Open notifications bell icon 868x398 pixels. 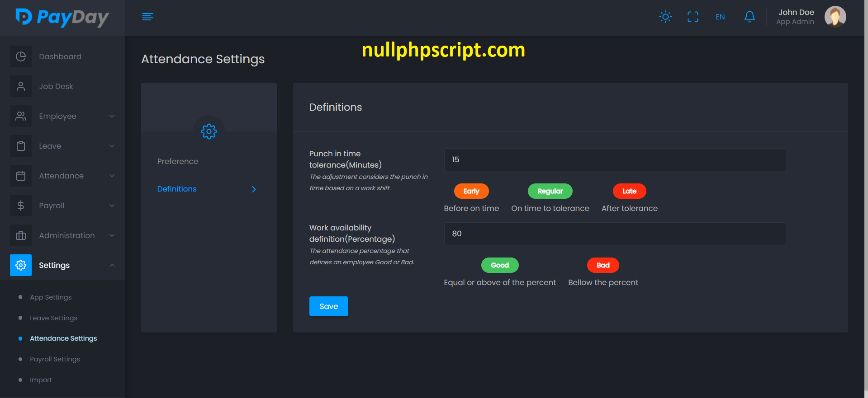[749, 17]
